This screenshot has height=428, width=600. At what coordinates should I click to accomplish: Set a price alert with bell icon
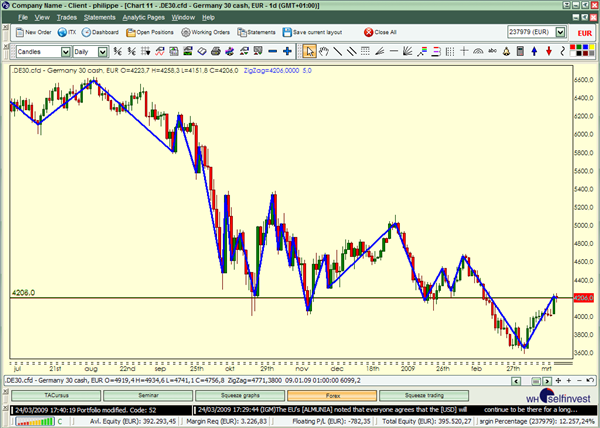pyautogui.click(x=506, y=51)
